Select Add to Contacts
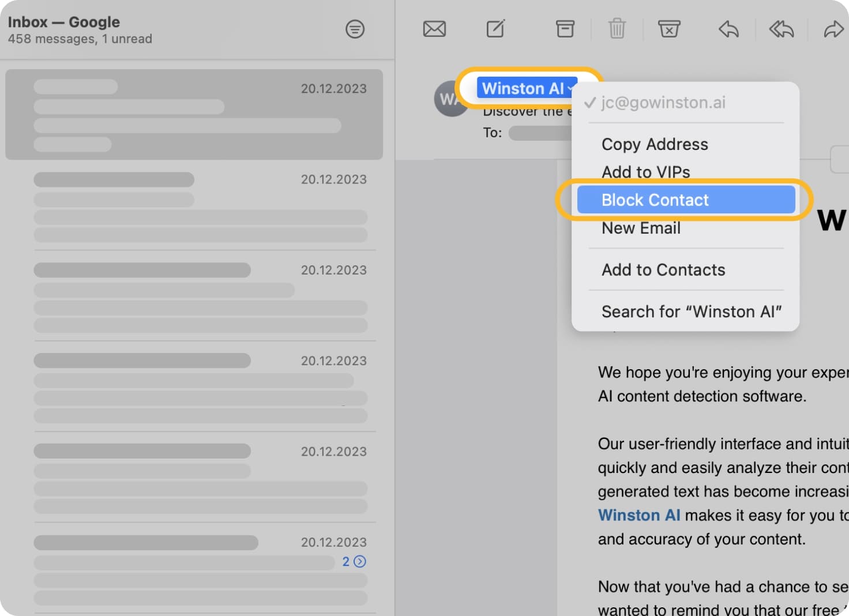849x616 pixels. (663, 269)
